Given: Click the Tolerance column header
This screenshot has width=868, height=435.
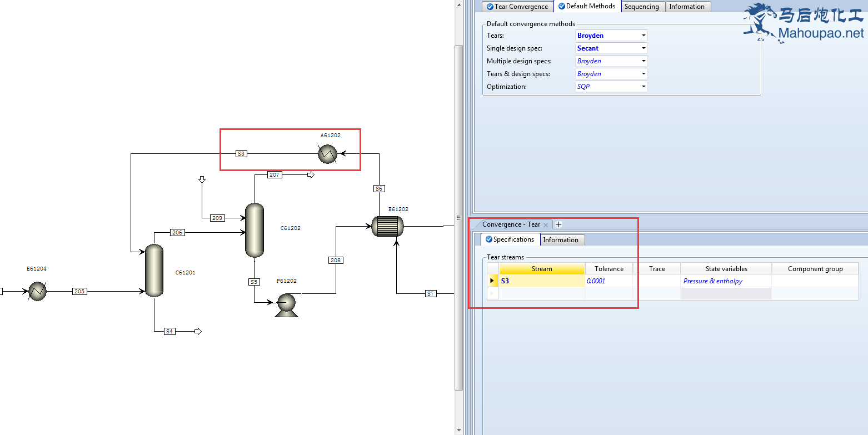Looking at the screenshot, I should tap(609, 269).
